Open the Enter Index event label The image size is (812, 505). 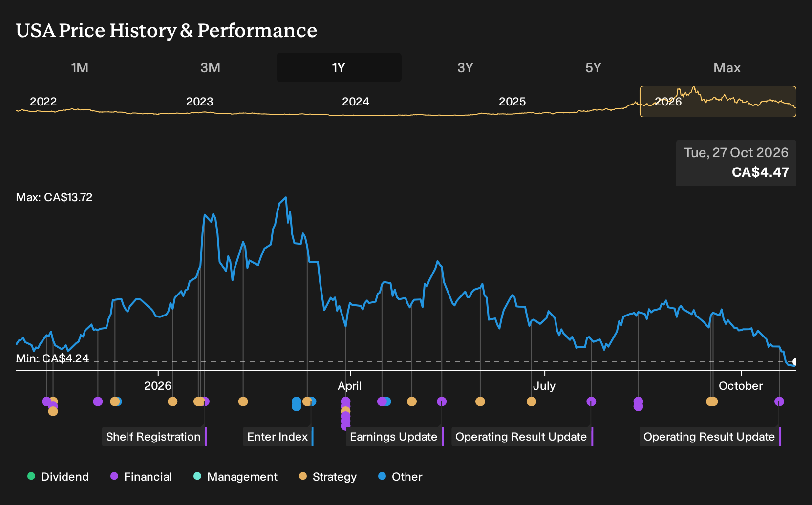pos(278,437)
